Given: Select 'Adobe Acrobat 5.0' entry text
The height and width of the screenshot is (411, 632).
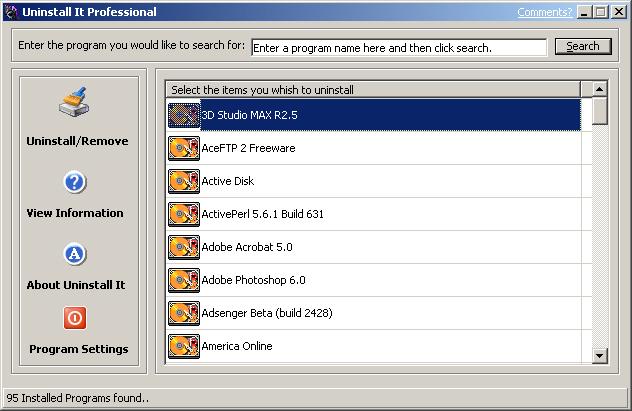Looking at the screenshot, I should click(x=247, y=247).
